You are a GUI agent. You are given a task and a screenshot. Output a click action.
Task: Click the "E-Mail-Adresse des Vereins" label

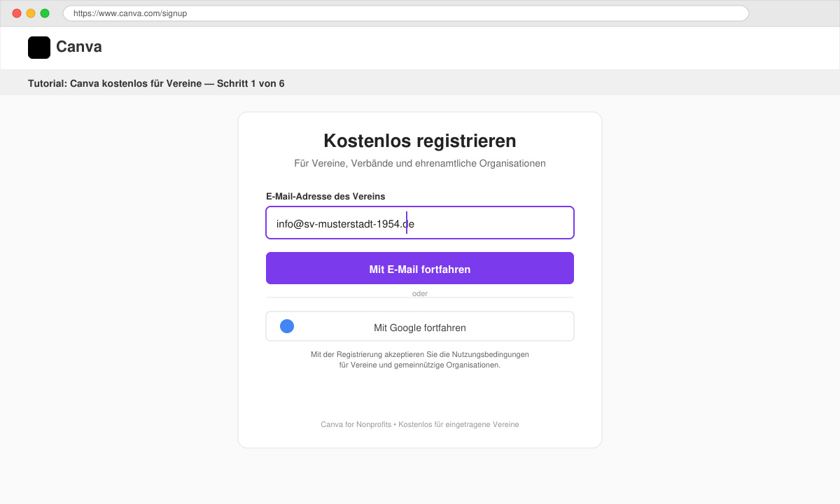point(325,197)
